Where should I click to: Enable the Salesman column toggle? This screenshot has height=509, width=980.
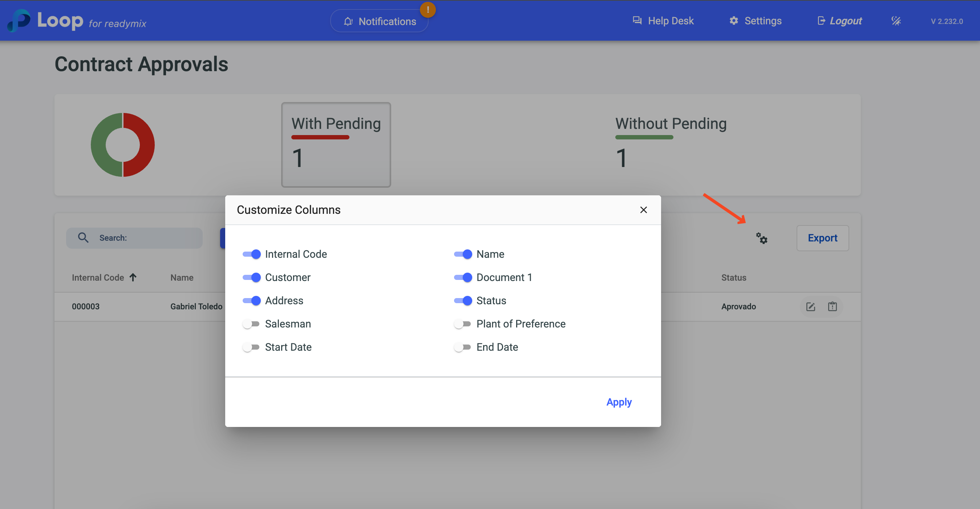tap(251, 324)
